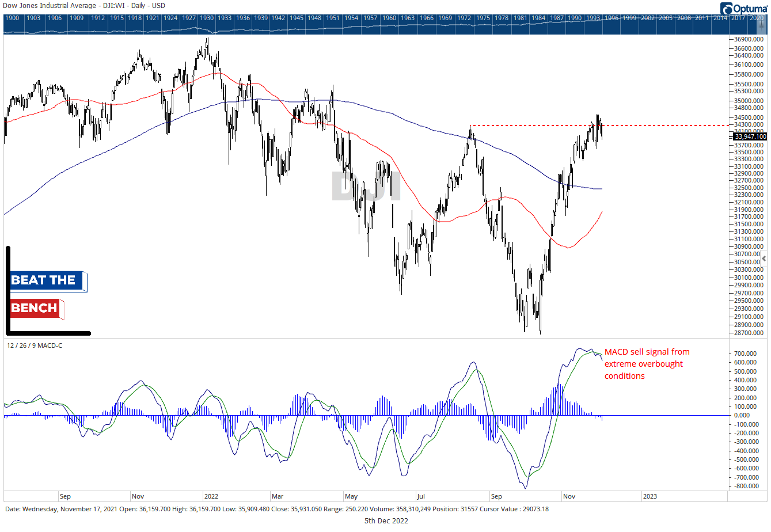This screenshot has height=532, width=771.
Task: Click the 31100.000 price axis label
Action: click(750, 239)
